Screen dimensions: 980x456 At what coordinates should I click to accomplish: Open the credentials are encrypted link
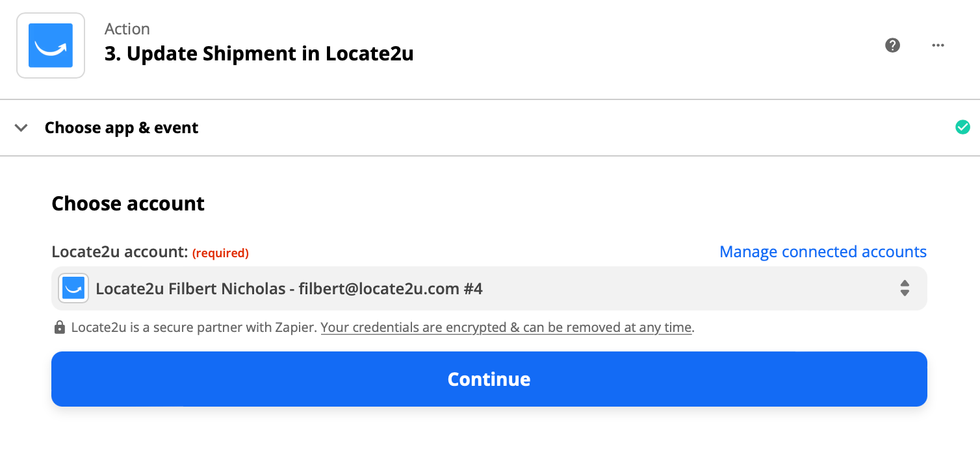tap(506, 328)
